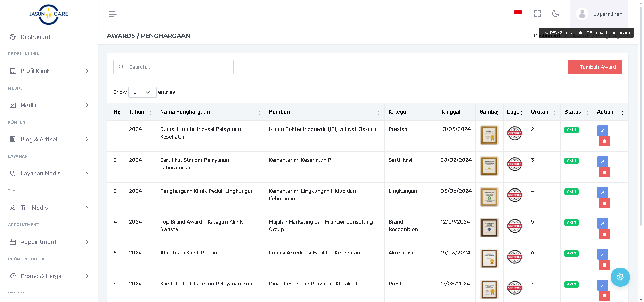
Task: Toggle dark mode with moon icon
Action: tap(555, 14)
